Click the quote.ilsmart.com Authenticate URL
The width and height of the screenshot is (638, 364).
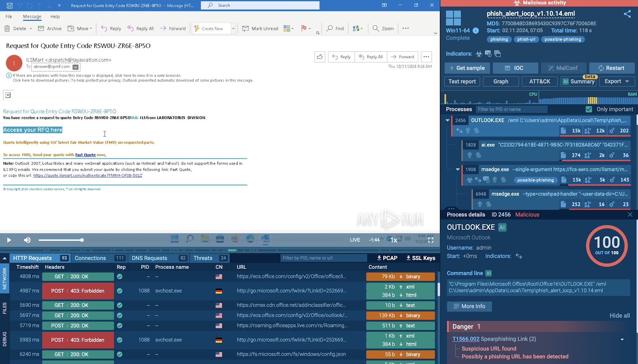click(x=88, y=175)
